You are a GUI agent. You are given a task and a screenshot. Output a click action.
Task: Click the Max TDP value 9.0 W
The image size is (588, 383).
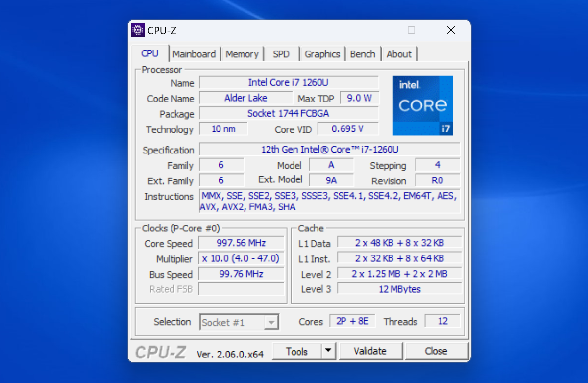point(359,98)
